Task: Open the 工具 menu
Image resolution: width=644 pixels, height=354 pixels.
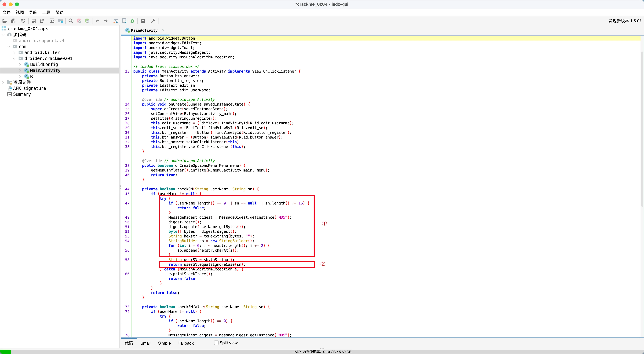Action: point(46,12)
